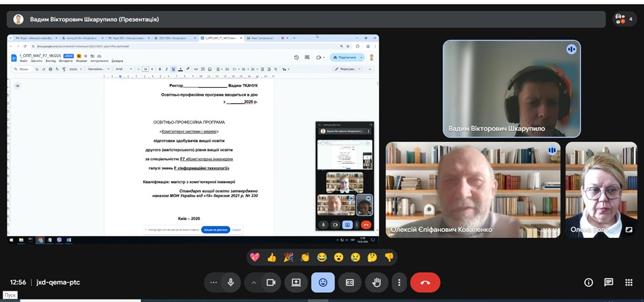This screenshot has height=302, width=644.
Task: Click the insert link icon
Action: (x=196, y=69)
